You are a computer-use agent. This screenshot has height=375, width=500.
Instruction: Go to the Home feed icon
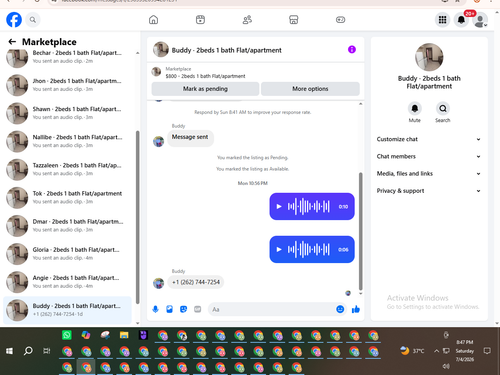point(153,20)
